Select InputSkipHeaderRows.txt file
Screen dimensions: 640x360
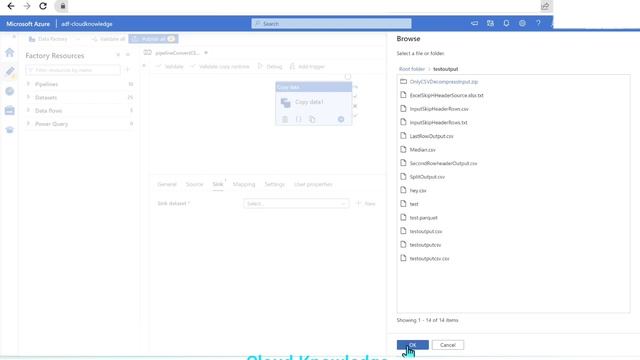coord(438,122)
